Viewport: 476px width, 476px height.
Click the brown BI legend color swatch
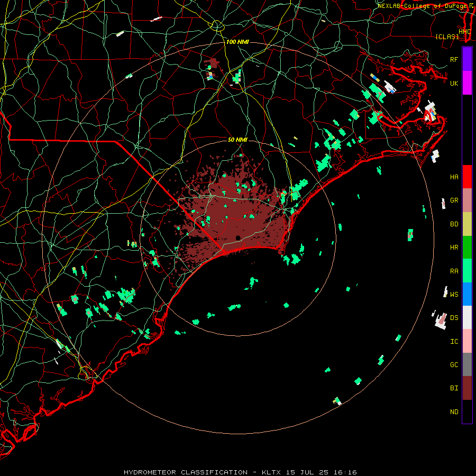[x=467, y=388]
